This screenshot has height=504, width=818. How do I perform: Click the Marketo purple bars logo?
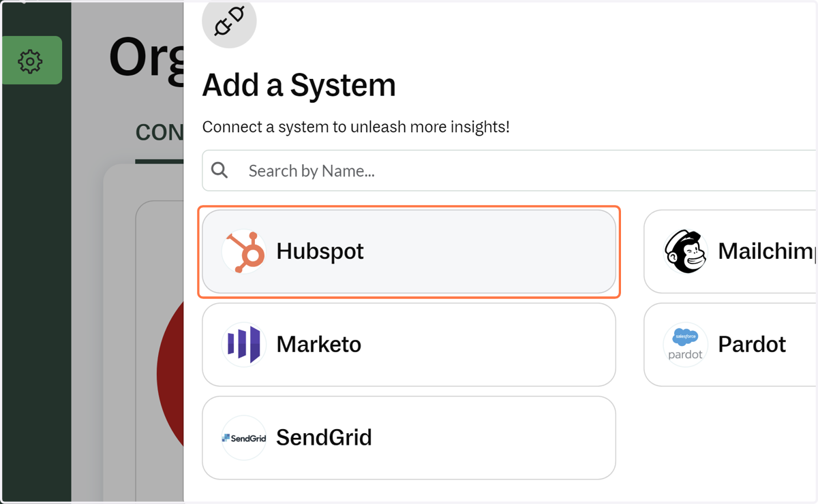(244, 345)
